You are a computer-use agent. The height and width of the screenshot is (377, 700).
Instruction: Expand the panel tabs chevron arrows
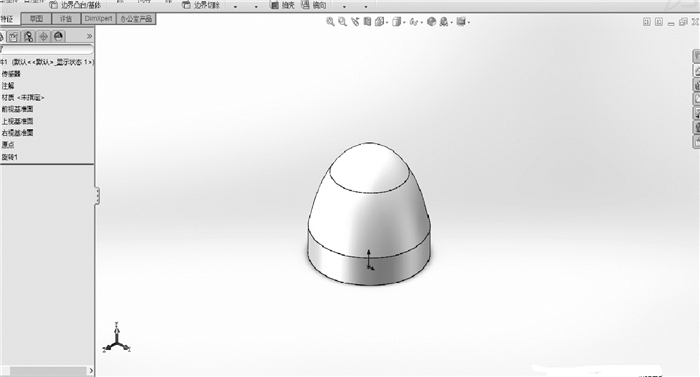pyautogui.click(x=89, y=36)
